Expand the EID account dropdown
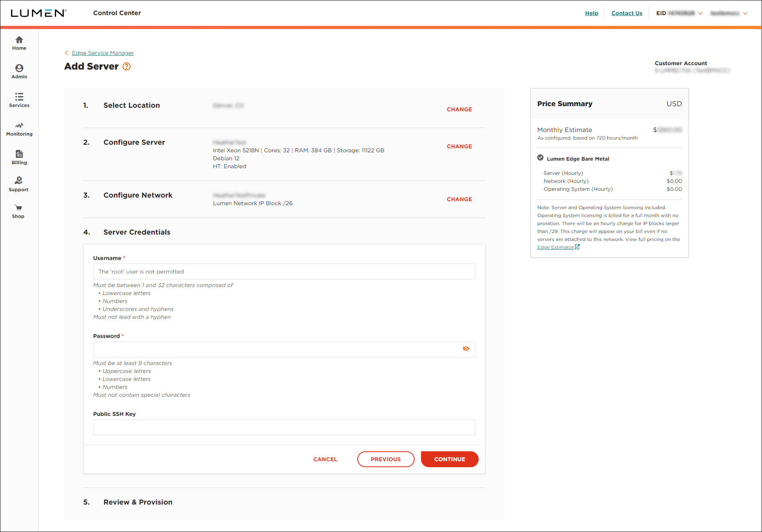The width and height of the screenshot is (762, 532). pyautogui.click(x=700, y=13)
